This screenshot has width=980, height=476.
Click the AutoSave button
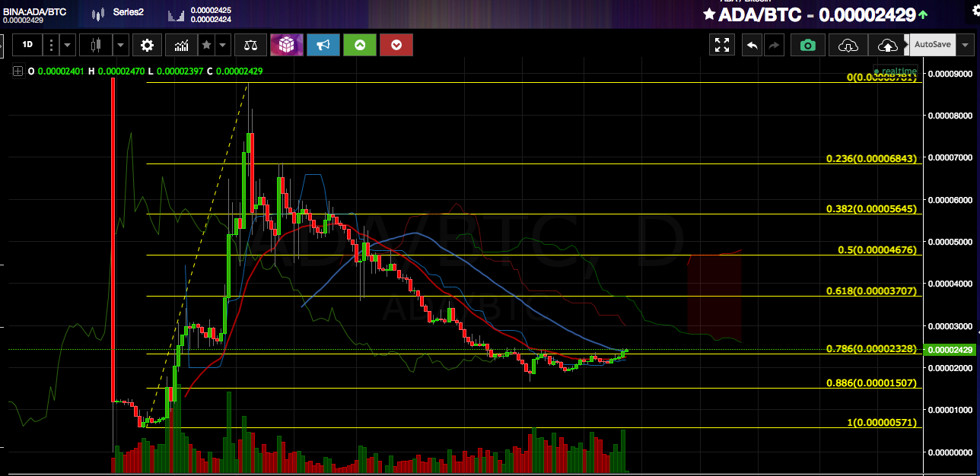click(x=932, y=45)
